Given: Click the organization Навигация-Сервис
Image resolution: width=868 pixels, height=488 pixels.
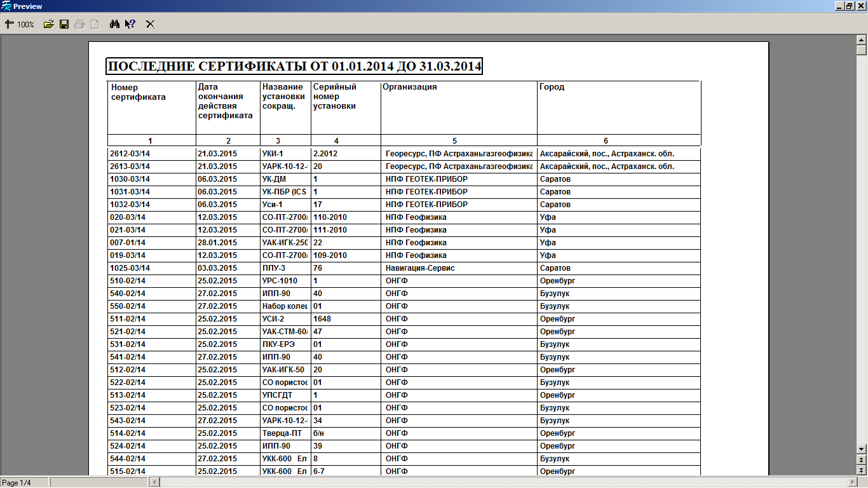Looking at the screenshot, I should pos(420,268).
